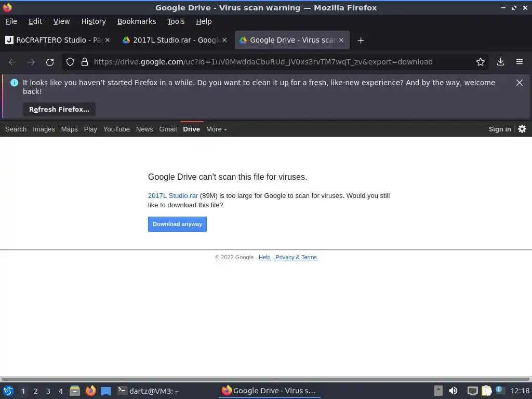Go to Google Search link
The height and width of the screenshot is (399, 532).
point(16,129)
